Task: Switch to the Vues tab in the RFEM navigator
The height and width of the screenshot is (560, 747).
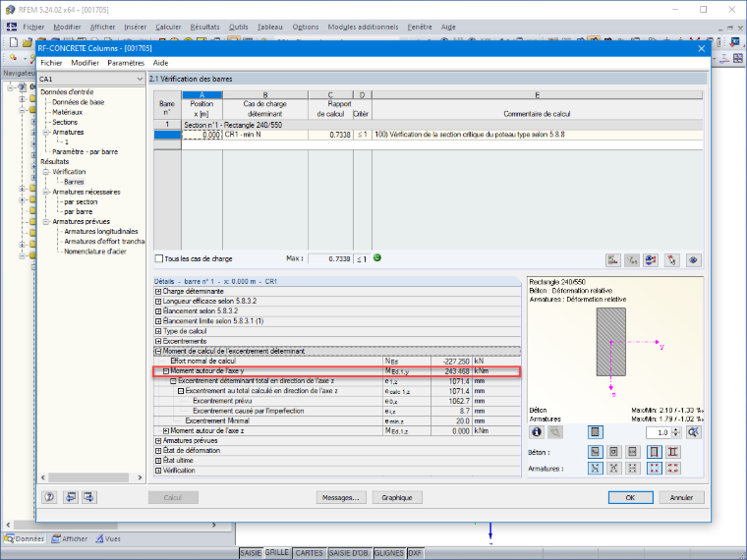Action: click(108, 538)
